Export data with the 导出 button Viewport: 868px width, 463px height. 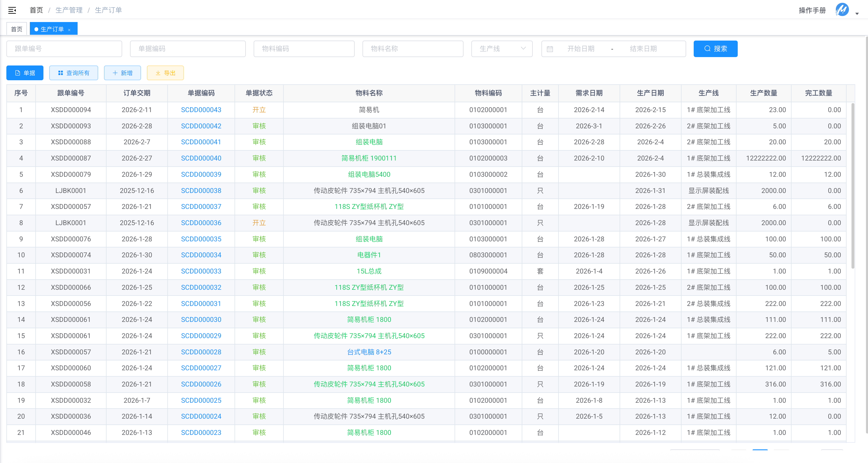pyautogui.click(x=165, y=73)
